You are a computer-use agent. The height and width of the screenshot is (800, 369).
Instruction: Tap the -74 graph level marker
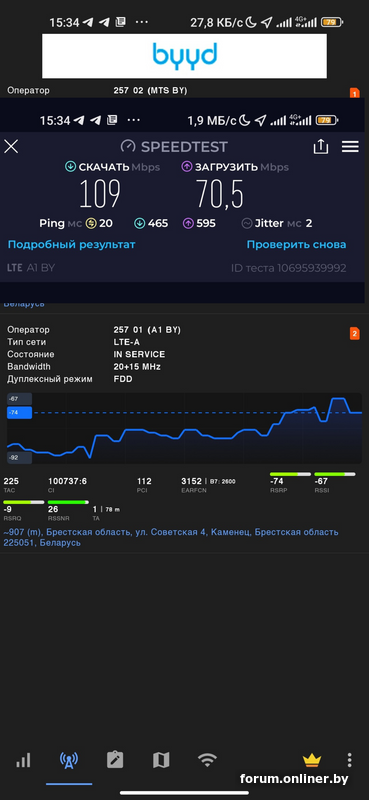point(19,412)
